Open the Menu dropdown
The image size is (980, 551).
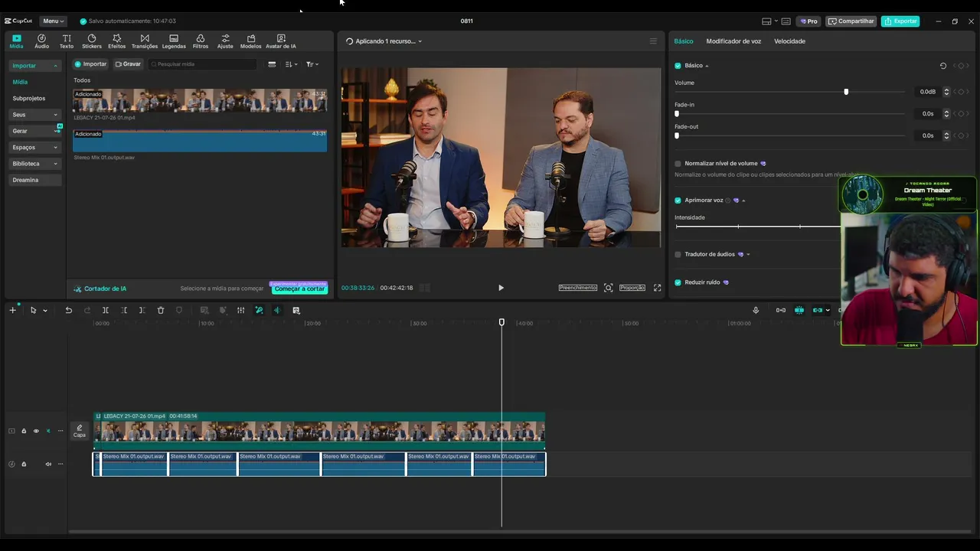(53, 21)
